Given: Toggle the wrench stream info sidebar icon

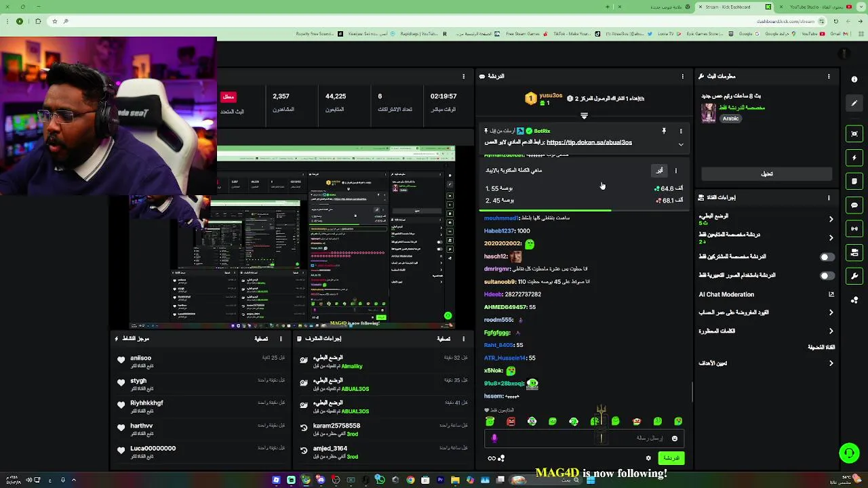Looking at the screenshot, I should 854,276.
